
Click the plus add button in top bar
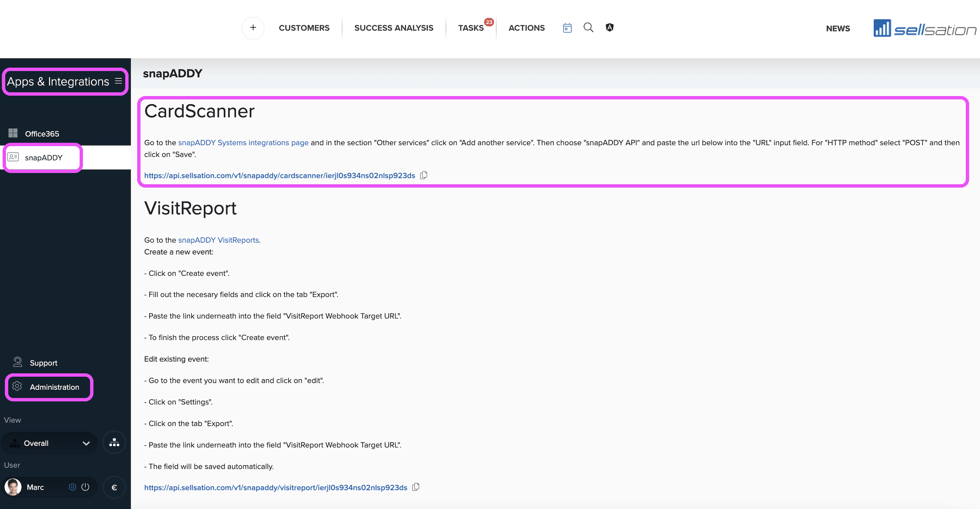[x=253, y=28]
